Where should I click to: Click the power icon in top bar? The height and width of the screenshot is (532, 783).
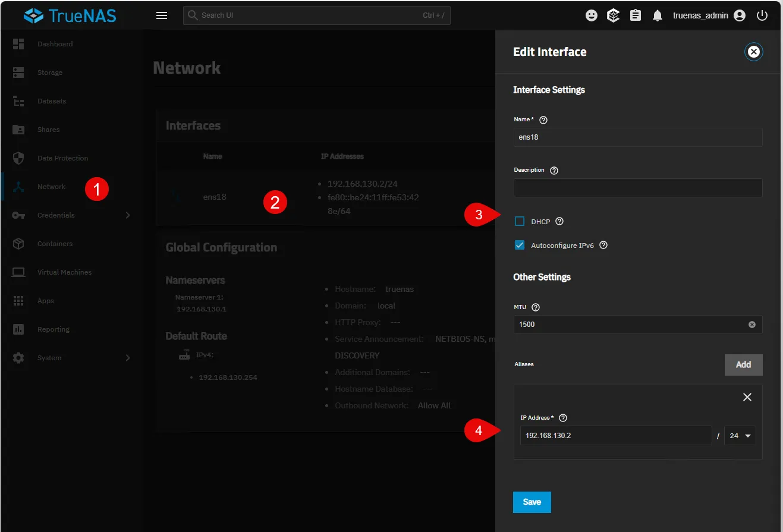762,15
